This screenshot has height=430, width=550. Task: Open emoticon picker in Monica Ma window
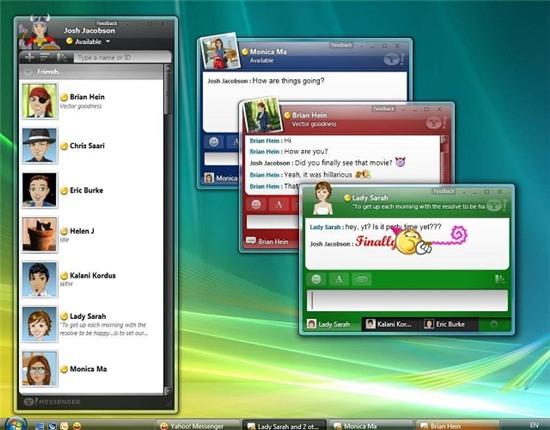click(214, 142)
